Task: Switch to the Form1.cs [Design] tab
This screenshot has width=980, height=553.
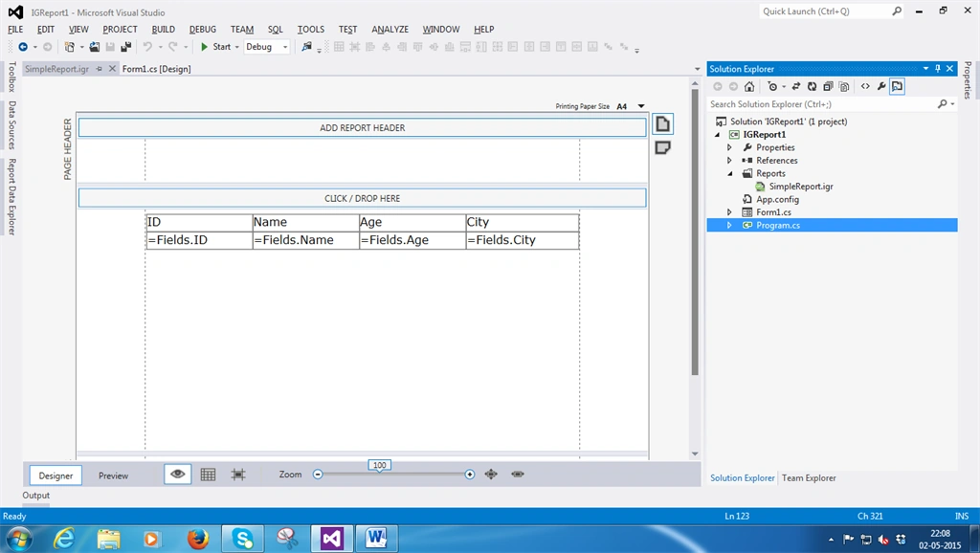Action: (156, 69)
